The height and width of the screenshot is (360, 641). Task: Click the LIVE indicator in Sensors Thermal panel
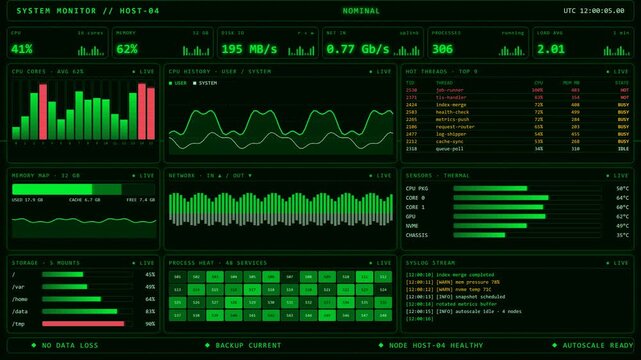617,176
